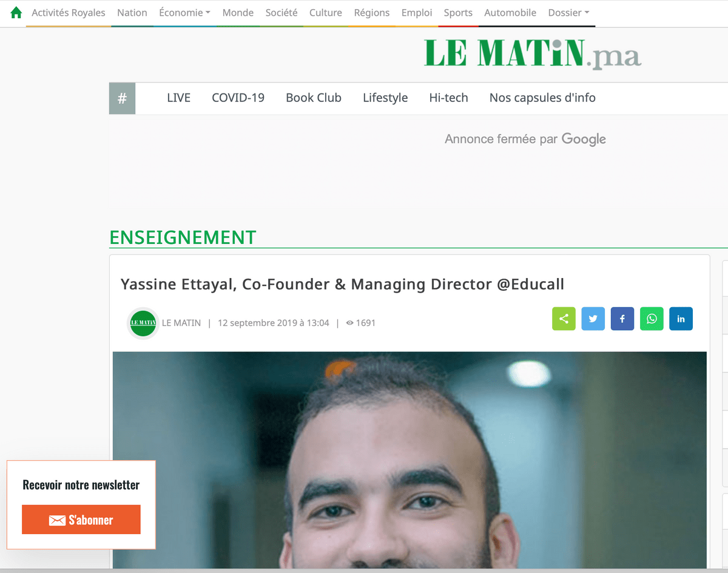The image size is (728, 573).
Task: Open the article portrait photo
Action: 409,460
